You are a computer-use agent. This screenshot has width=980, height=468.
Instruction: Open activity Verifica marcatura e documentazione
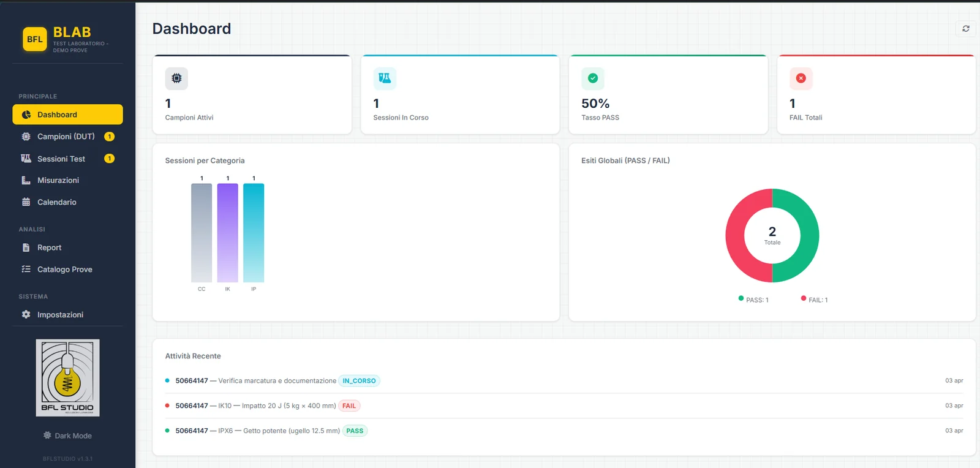[x=564, y=380]
